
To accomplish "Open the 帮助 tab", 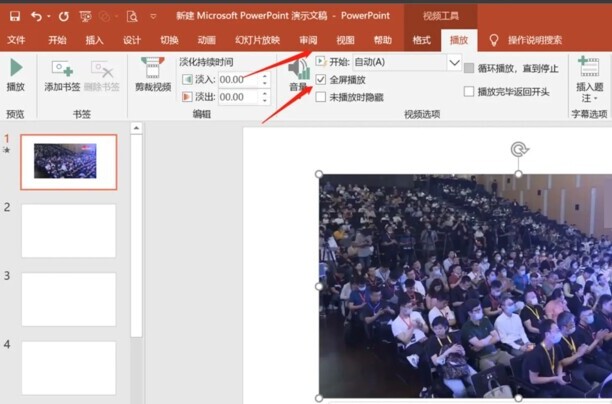I will point(382,40).
